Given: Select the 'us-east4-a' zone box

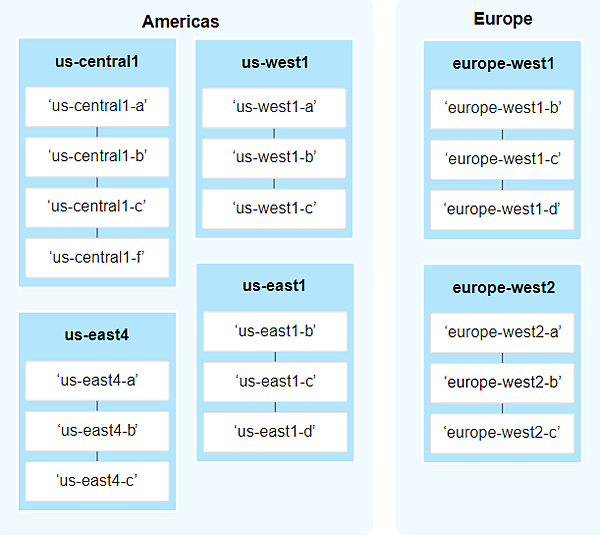Looking at the screenshot, I should [x=97, y=380].
